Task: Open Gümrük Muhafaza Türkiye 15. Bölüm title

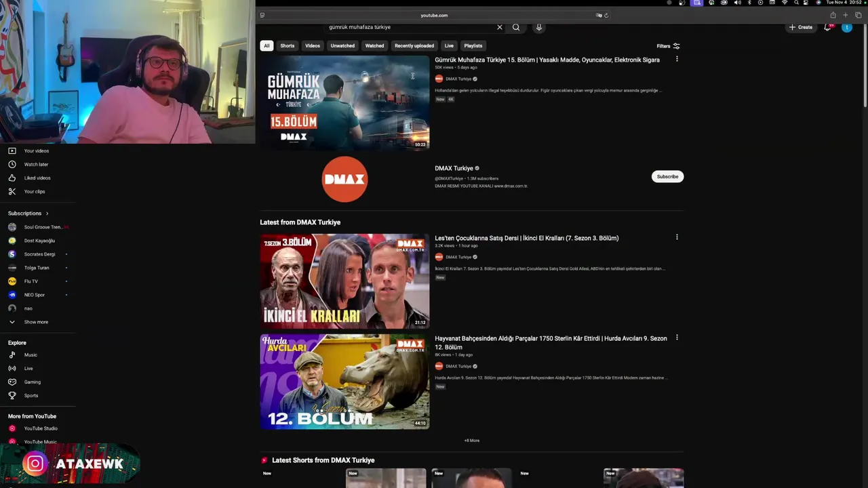Action: [547, 60]
